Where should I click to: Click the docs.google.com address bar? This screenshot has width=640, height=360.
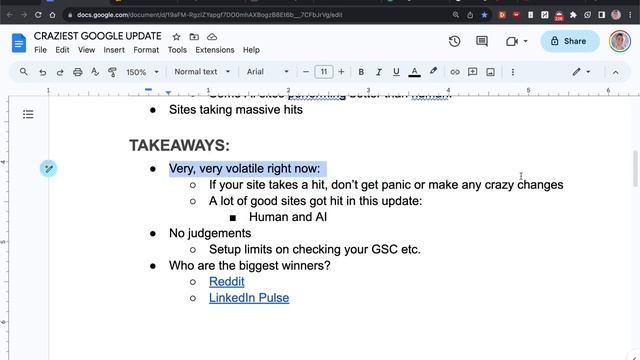point(257,15)
